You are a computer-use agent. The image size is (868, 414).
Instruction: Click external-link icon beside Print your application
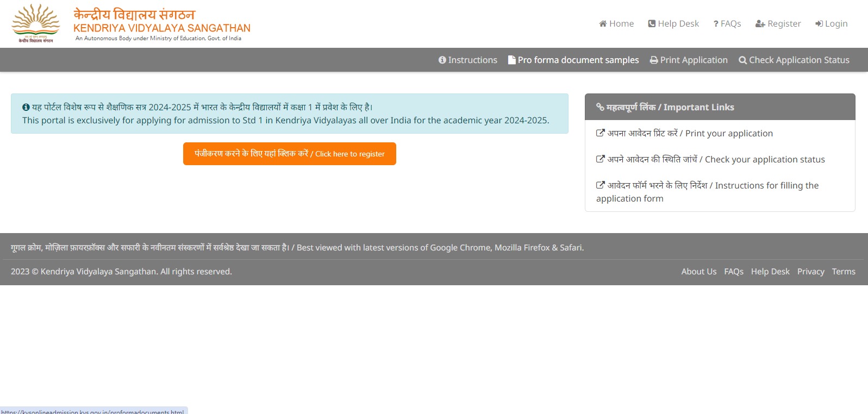(x=601, y=133)
